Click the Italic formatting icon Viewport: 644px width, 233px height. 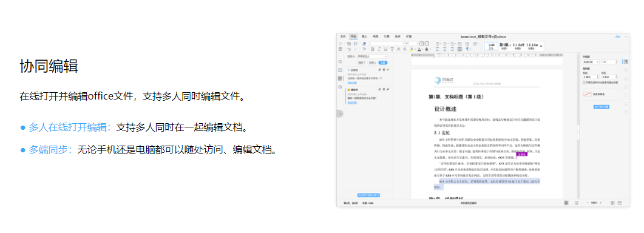(x=379, y=49)
